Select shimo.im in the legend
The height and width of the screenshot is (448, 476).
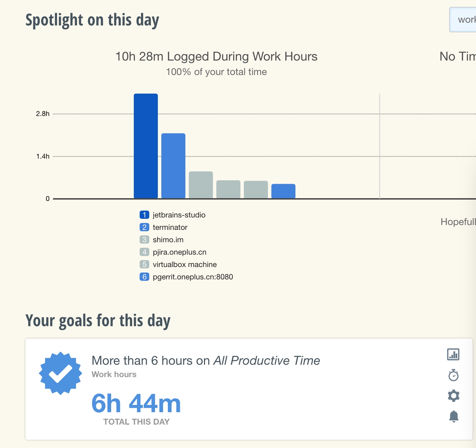point(168,239)
